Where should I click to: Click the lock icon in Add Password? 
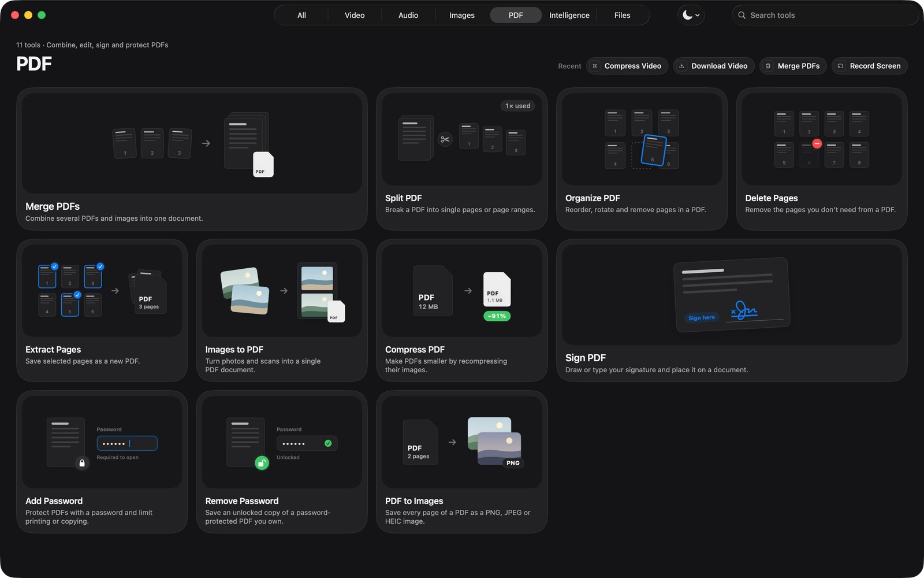click(82, 463)
